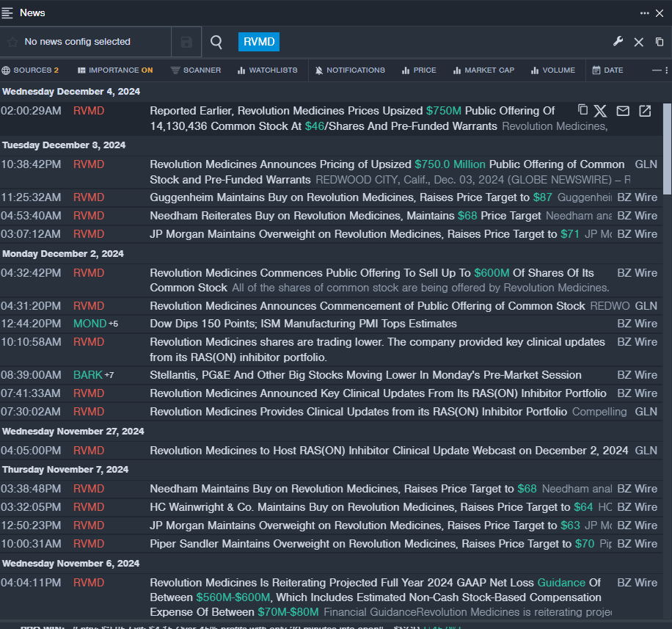Open the Sources filter dropdown

(x=30, y=70)
